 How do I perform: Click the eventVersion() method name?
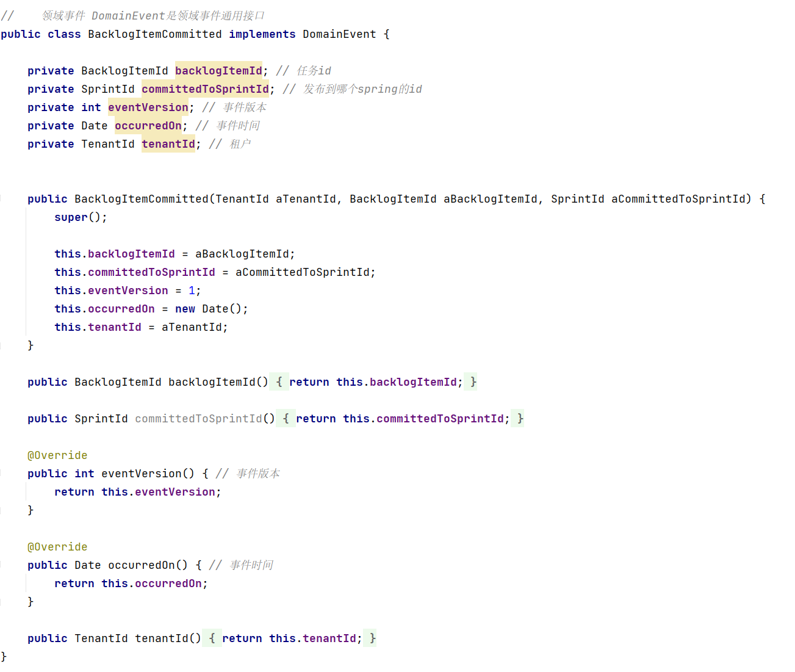(142, 474)
